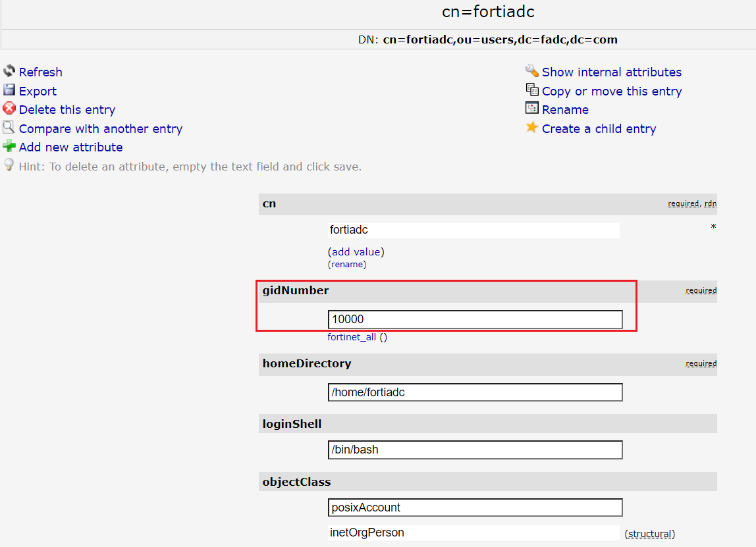Click the /bin/bash loginShell field

[x=475, y=450]
